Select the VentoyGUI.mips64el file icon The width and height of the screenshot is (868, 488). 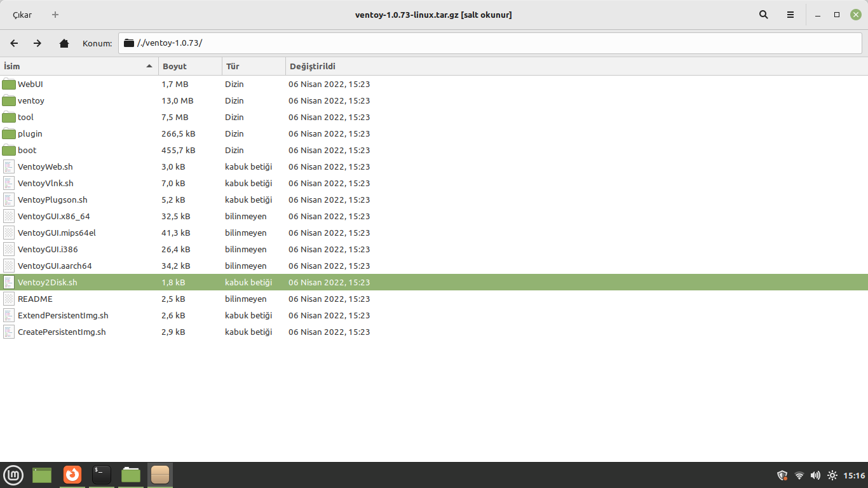[9, 233]
